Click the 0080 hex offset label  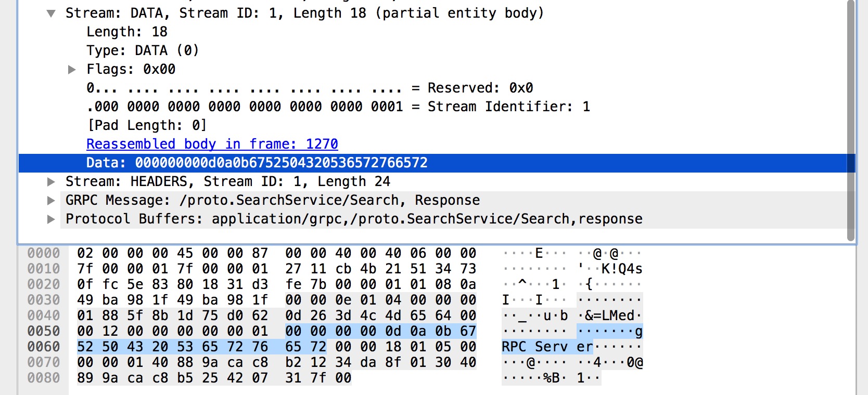point(44,378)
